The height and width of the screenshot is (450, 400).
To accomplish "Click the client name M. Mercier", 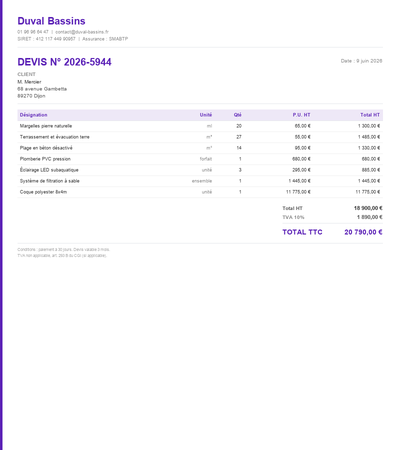I will click(29, 82).
